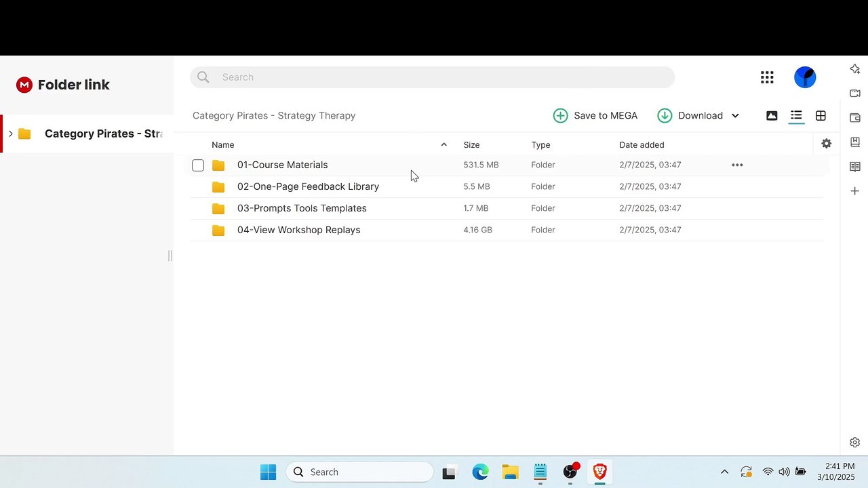Click the search magnifier icon in MEGA
Screen dimensions: 868x488
point(203,77)
